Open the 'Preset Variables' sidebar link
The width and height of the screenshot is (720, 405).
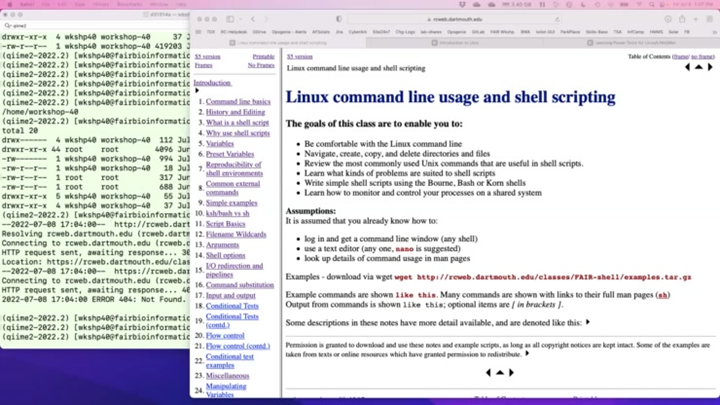click(x=229, y=154)
